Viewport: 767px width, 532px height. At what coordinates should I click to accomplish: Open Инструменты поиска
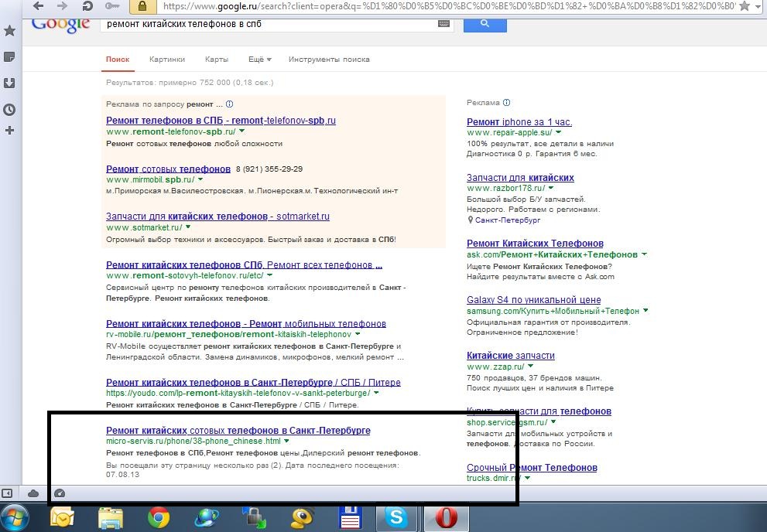329,59
